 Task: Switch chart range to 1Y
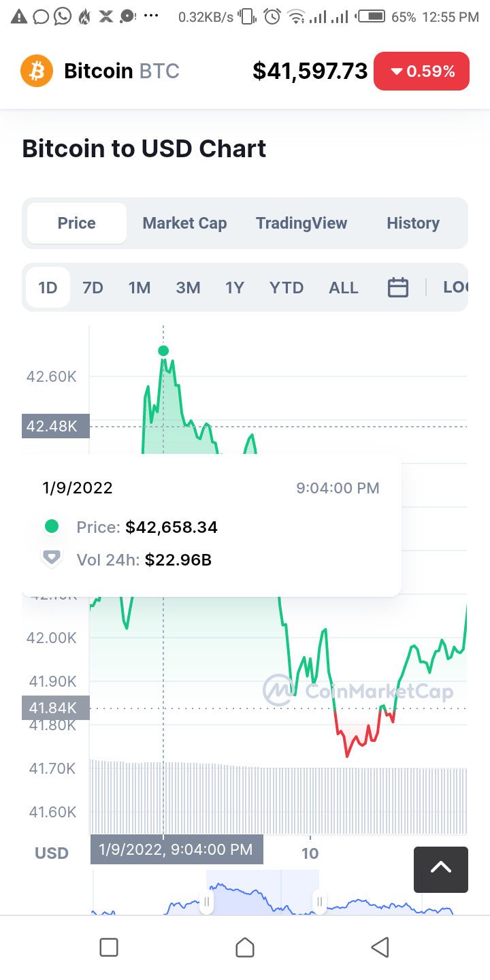[235, 288]
